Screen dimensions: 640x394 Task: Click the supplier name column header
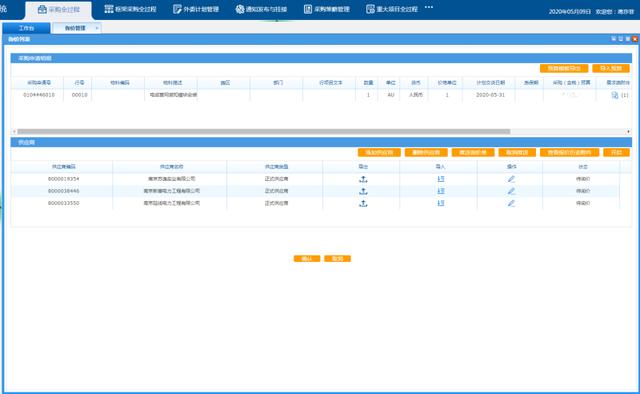click(x=171, y=167)
